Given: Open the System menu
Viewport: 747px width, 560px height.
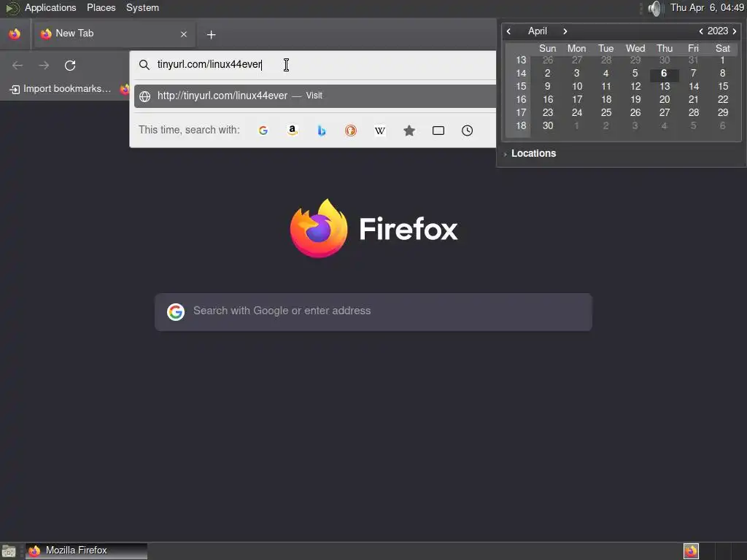Looking at the screenshot, I should 142,7.
